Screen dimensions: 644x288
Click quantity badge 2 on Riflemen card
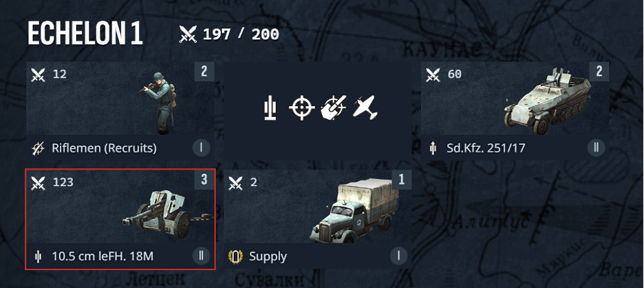tap(204, 72)
